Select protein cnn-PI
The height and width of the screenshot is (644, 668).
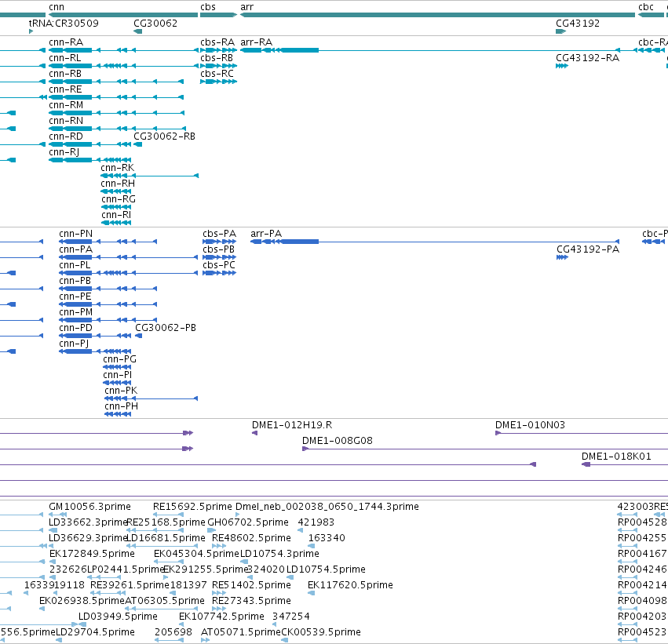(x=118, y=376)
